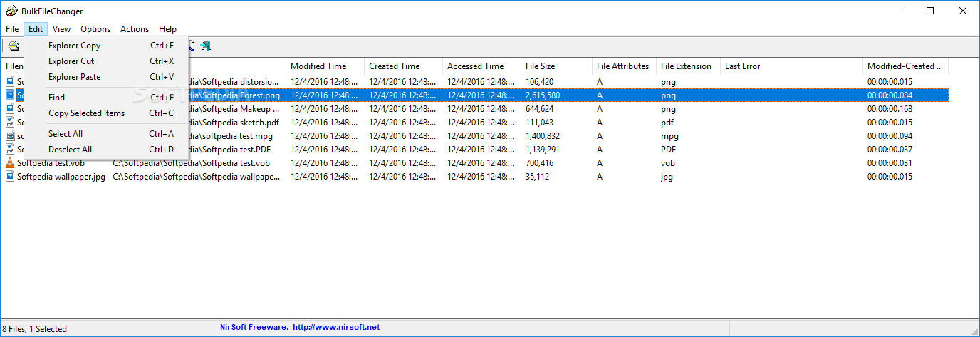This screenshot has width=980, height=337.
Task: Click the pdf icon of the Softpedia sketch.pdf row
Action: point(10,123)
